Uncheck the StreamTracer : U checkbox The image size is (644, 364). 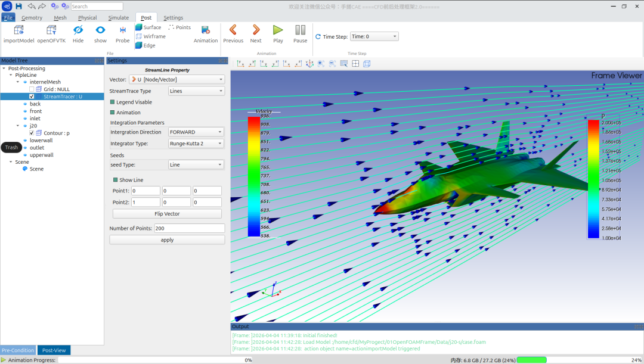32,97
